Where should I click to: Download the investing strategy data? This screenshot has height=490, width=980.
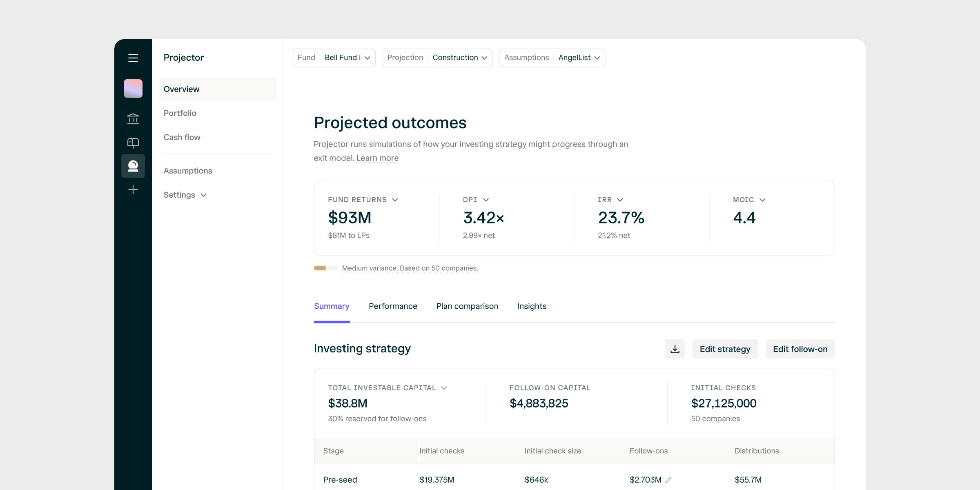[675, 349]
